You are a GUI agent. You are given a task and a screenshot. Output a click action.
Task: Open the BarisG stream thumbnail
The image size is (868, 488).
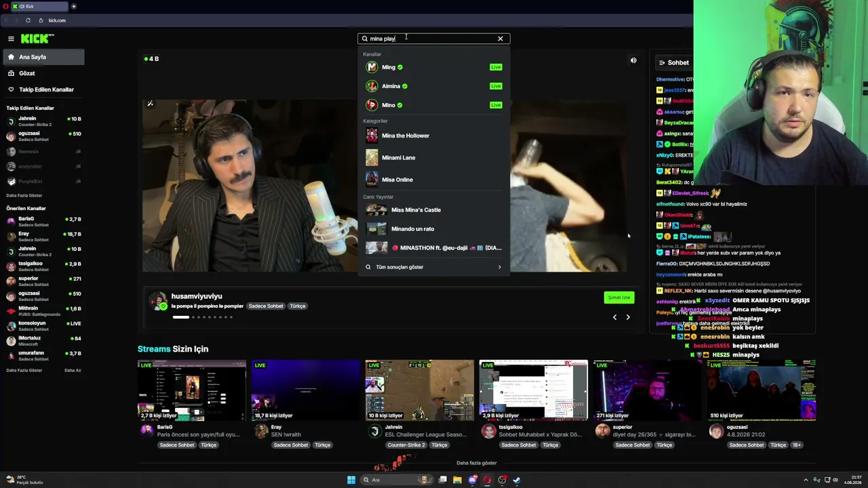192,390
